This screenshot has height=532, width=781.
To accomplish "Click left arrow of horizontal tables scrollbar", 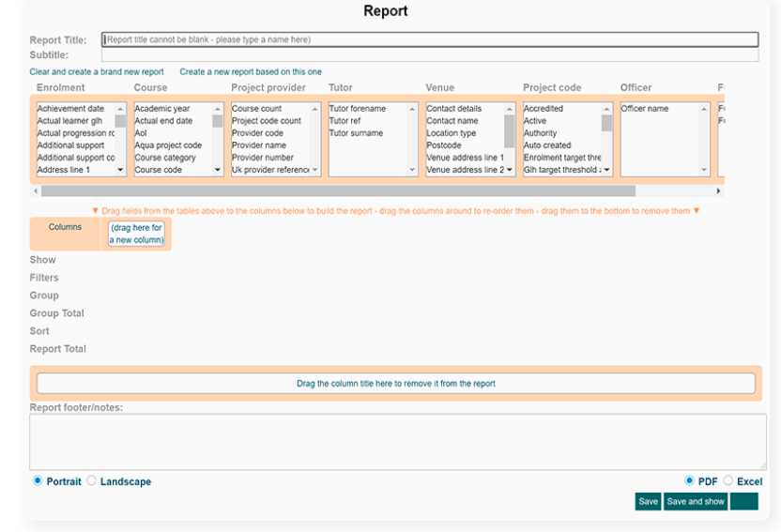I will pyautogui.click(x=36, y=190).
